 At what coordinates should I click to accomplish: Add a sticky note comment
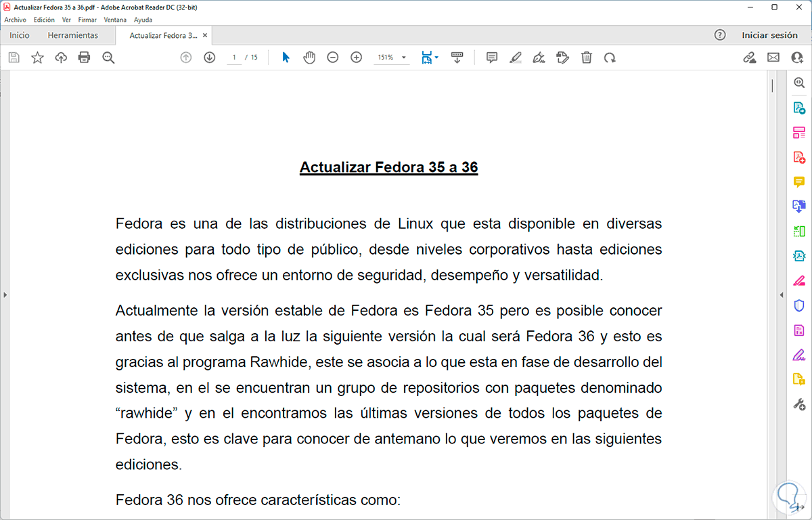click(x=492, y=58)
